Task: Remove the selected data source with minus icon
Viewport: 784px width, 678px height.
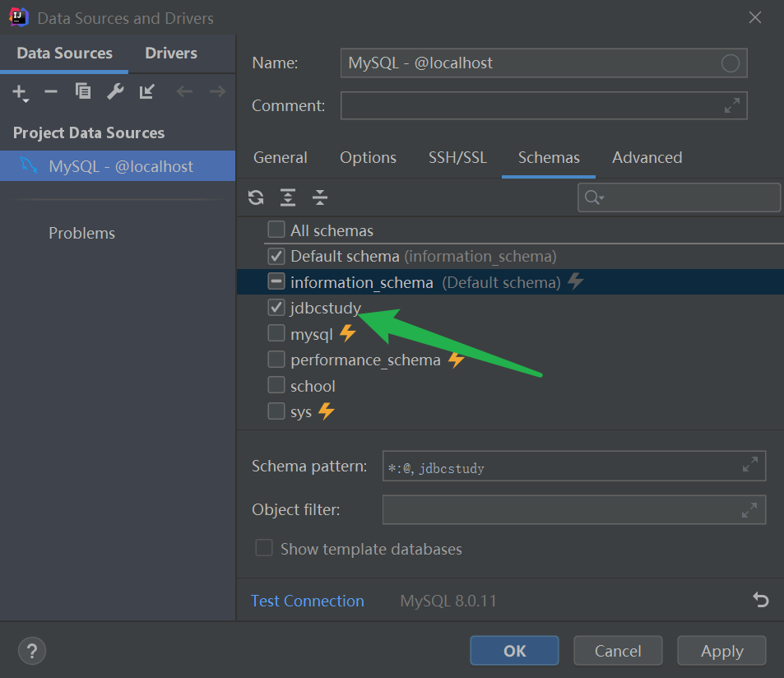Action: coord(51,91)
